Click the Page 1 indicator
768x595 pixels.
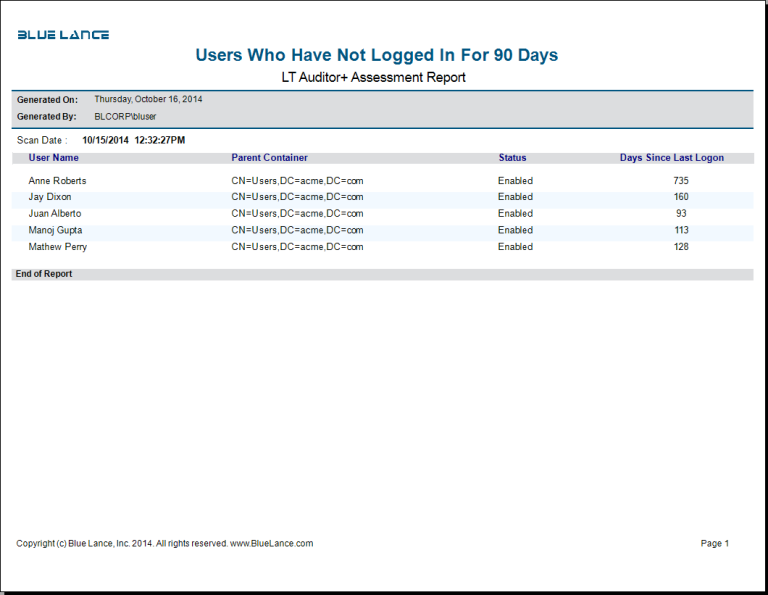click(714, 544)
